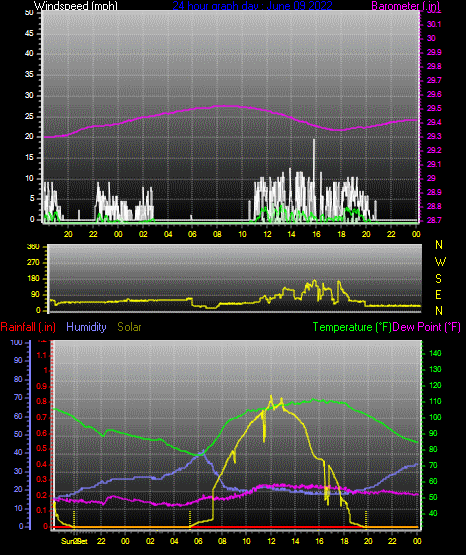Viewport: 466px width, 555px height.
Task: Click windspeed scale value 25
Action: point(29,116)
